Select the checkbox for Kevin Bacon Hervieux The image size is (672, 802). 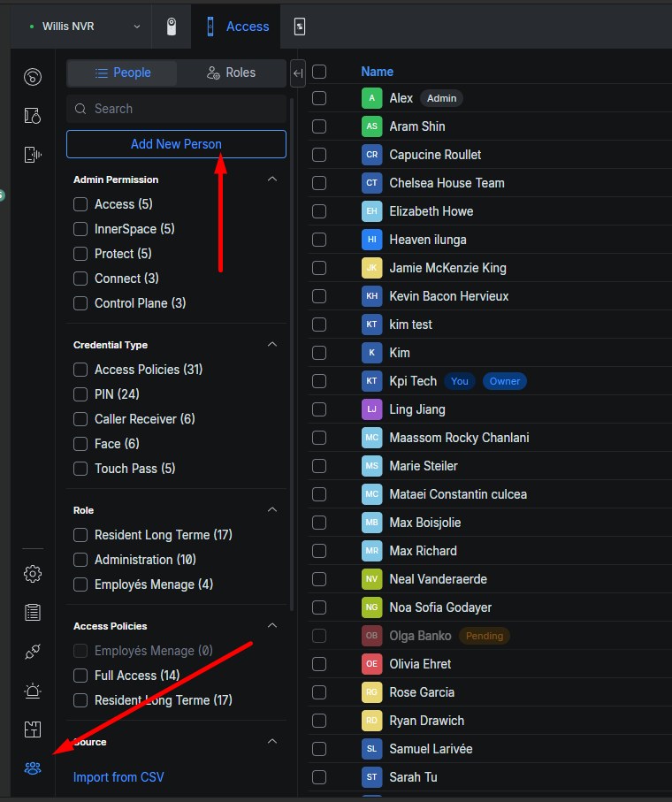click(x=319, y=296)
